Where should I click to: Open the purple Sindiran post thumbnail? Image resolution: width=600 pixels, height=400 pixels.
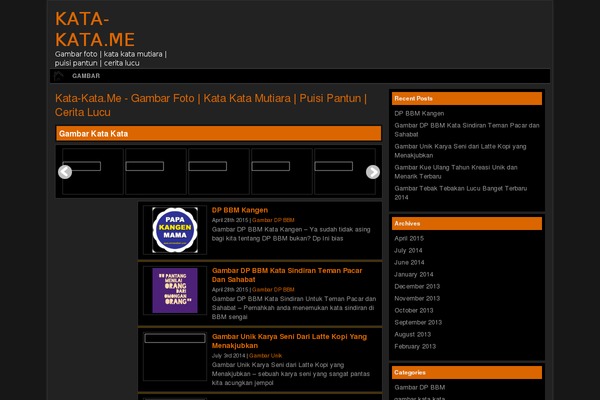click(175, 291)
